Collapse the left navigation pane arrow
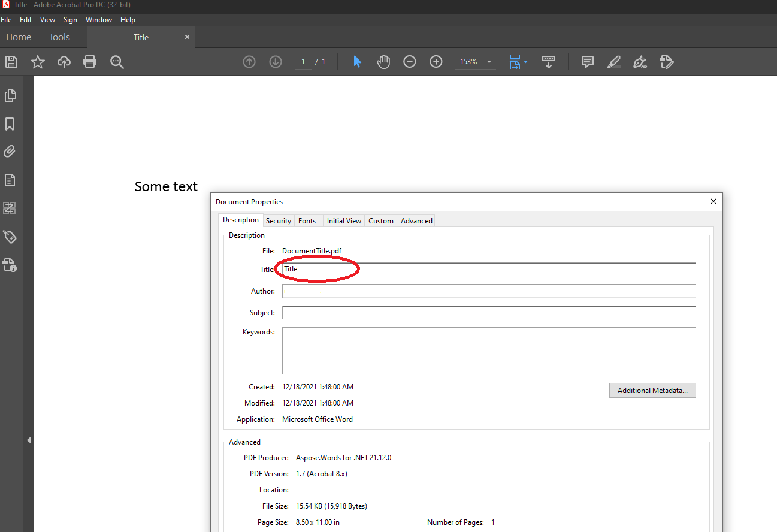Viewport: 777px width, 532px height. coord(29,440)
